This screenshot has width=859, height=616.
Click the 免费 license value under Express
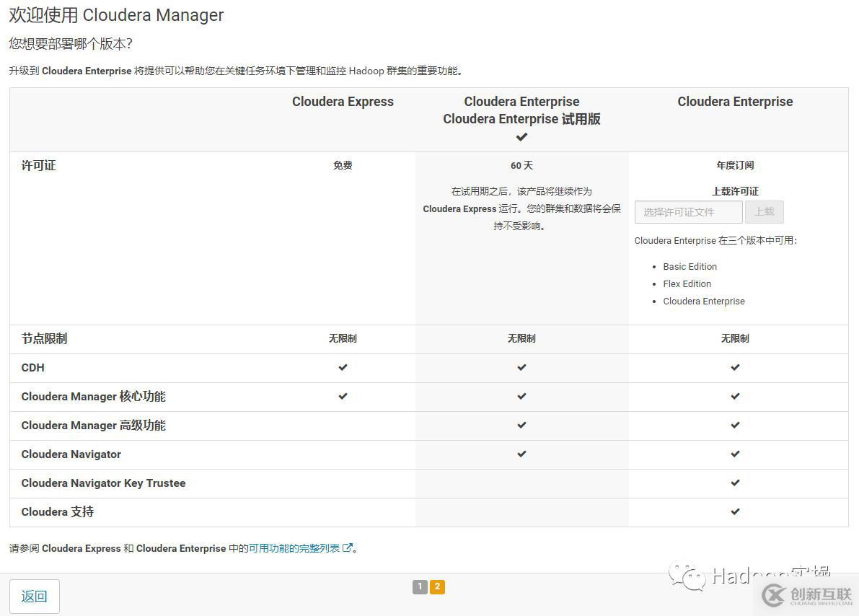[343, 165]
